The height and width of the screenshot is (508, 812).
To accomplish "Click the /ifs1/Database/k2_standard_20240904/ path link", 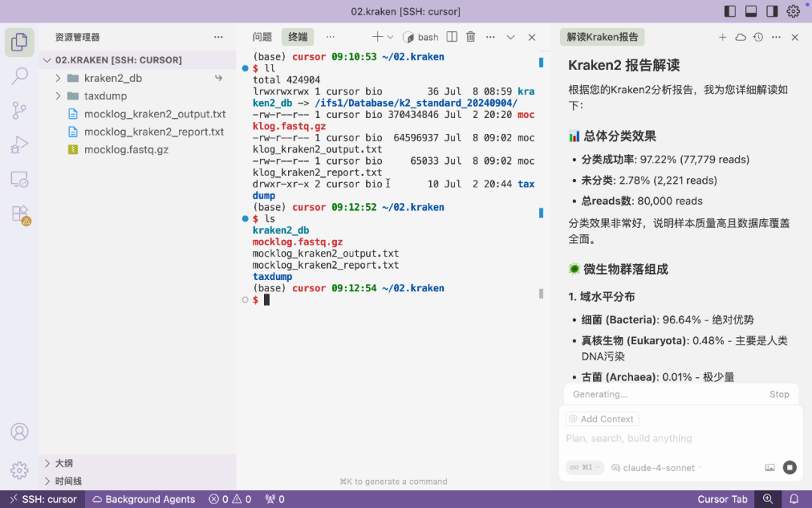I will [x=416, y=102].
